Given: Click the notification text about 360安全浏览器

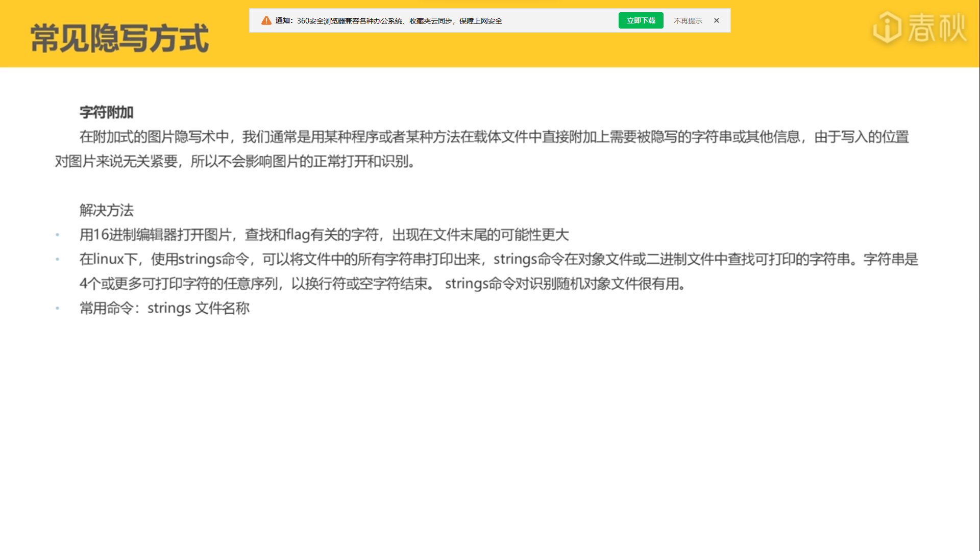Looking at the screenshot, I should 399,21.
